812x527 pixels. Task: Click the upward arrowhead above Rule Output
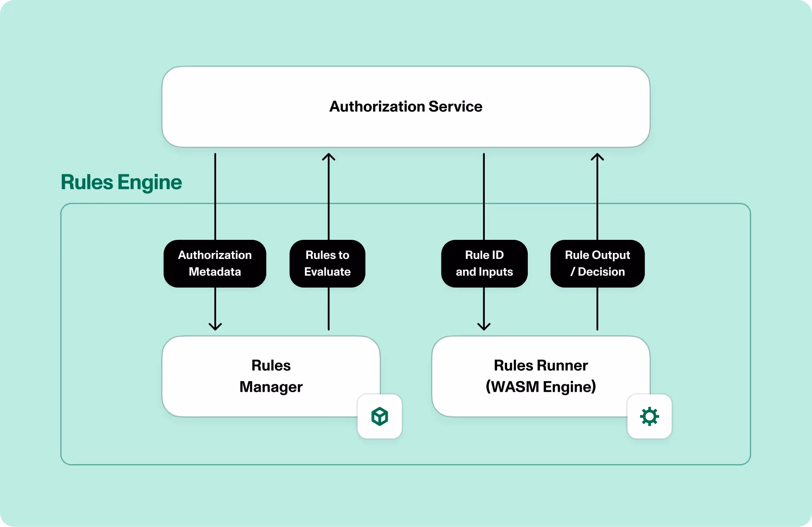(597, 158)
